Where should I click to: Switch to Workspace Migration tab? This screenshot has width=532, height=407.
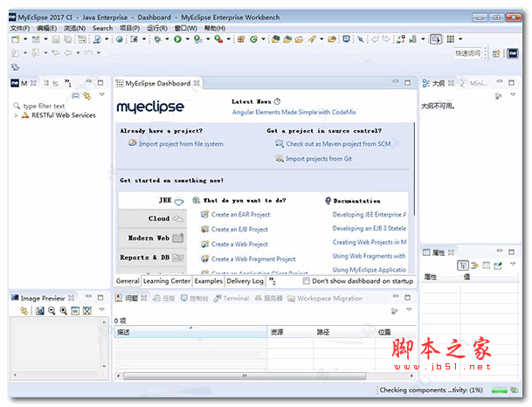click(325, 299)
